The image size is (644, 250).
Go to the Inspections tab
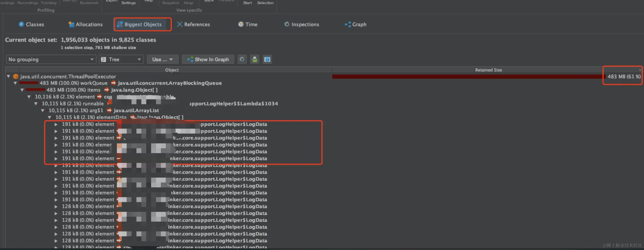coord(301,24)
